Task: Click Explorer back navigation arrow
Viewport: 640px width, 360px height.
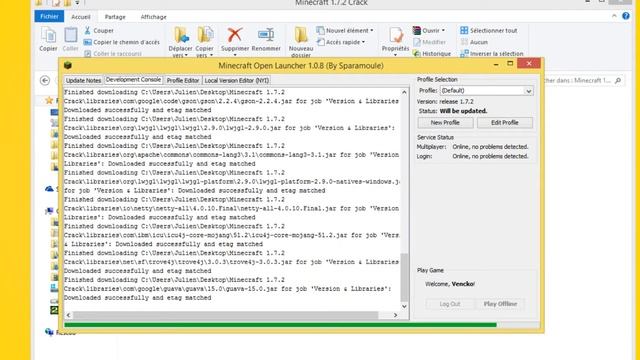Action: coord(45,80)
